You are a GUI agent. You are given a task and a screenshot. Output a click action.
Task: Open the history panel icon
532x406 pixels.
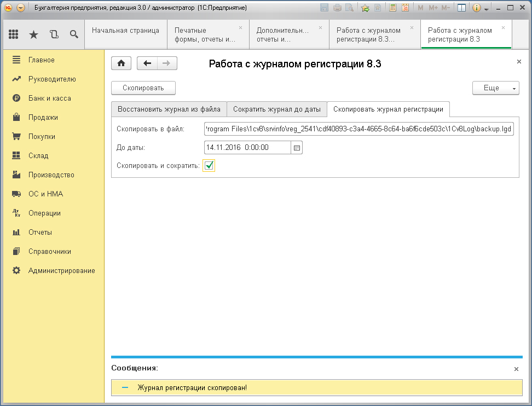pos(54,34)
